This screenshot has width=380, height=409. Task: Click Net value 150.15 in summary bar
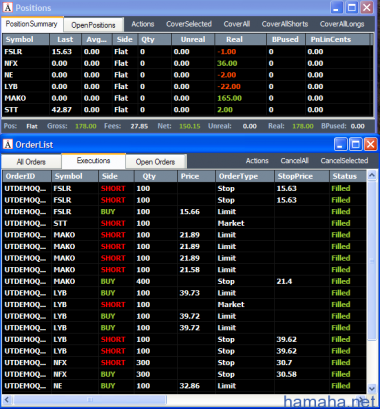click(x=190, y=126)
